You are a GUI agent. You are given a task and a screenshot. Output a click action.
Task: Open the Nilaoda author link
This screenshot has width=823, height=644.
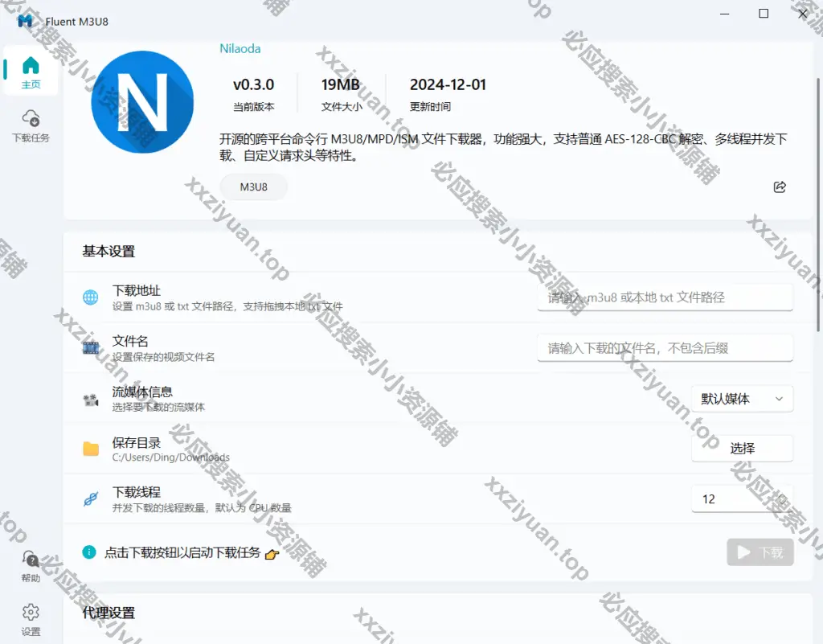240,48
